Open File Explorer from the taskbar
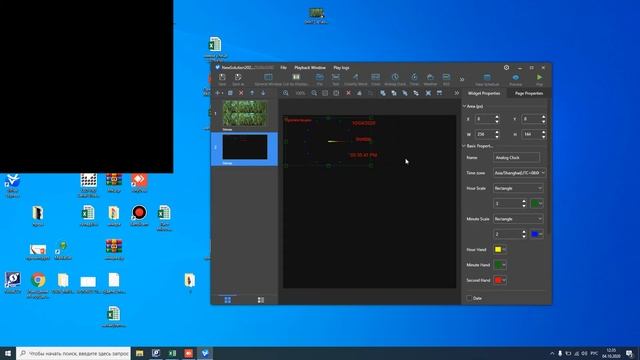 coord(140,353)
